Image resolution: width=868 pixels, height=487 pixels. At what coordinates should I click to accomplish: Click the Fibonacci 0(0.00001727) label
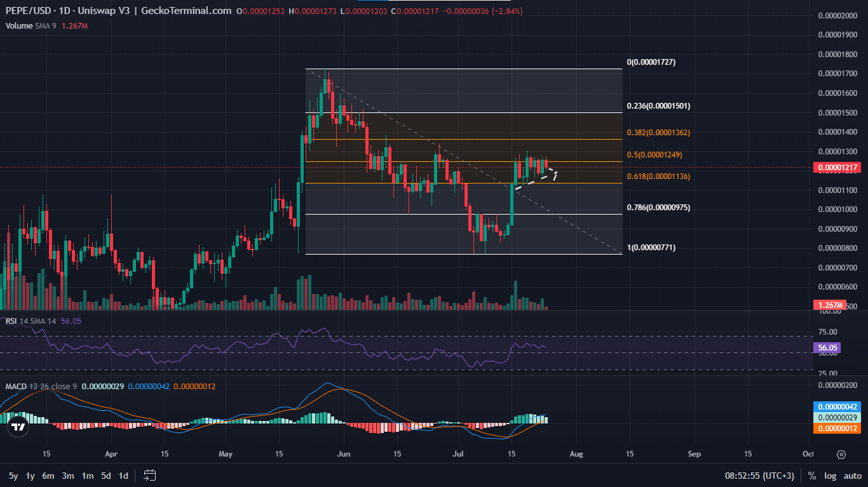click(651, 62)
